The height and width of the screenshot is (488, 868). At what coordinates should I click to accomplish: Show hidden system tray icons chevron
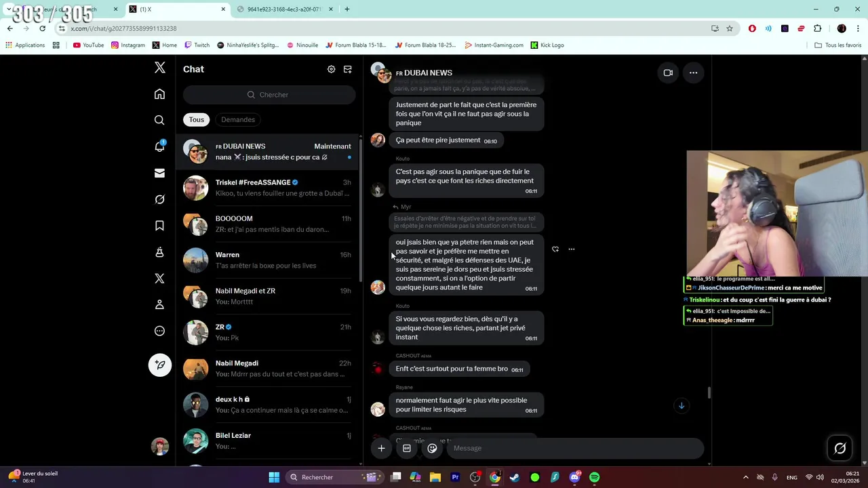pos(745,477)
